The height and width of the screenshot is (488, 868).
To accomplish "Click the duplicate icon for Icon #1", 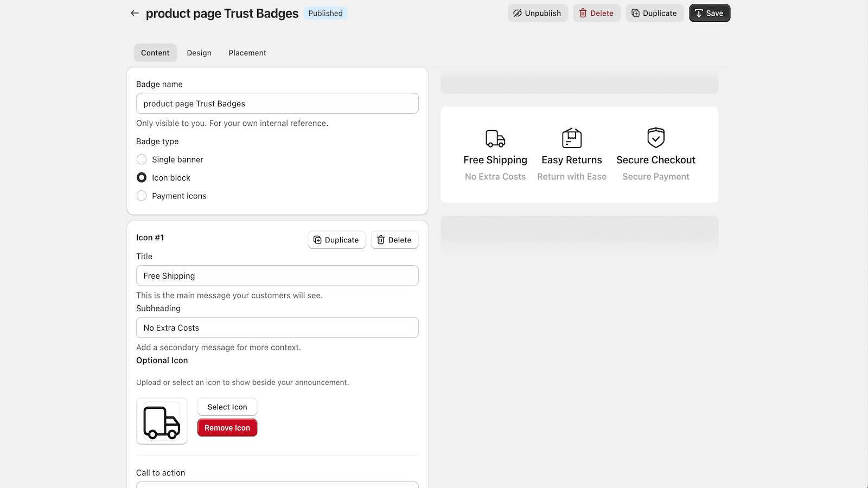I will click(x=318, y=240).
